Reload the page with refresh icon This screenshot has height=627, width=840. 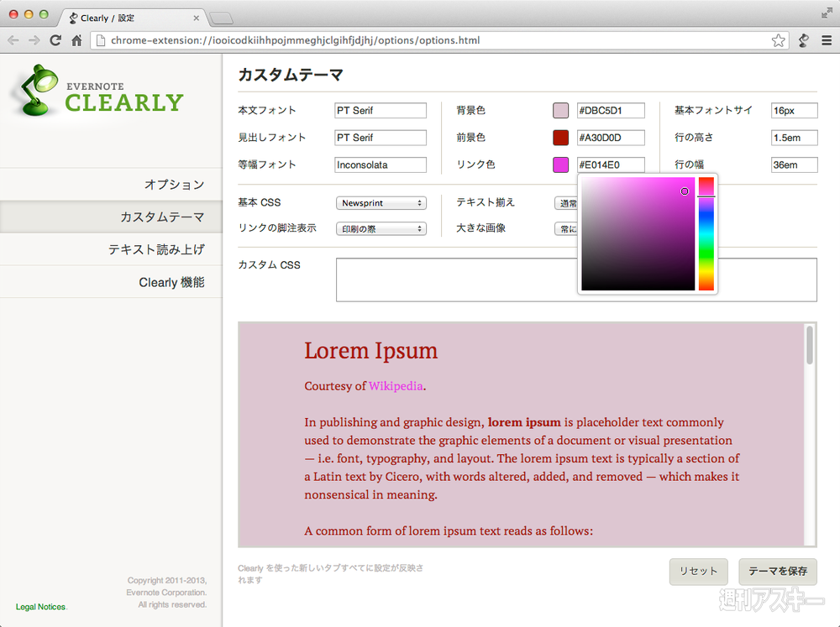point(55,40)
